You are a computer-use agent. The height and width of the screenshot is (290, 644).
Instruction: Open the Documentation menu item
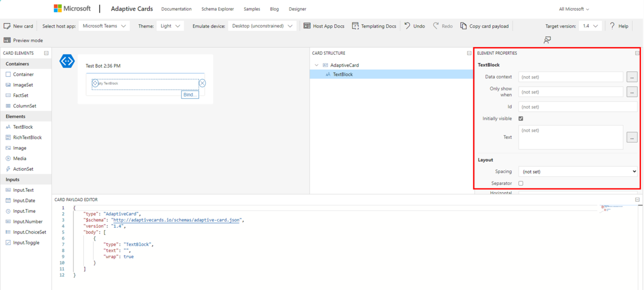[x=176, y=9]
